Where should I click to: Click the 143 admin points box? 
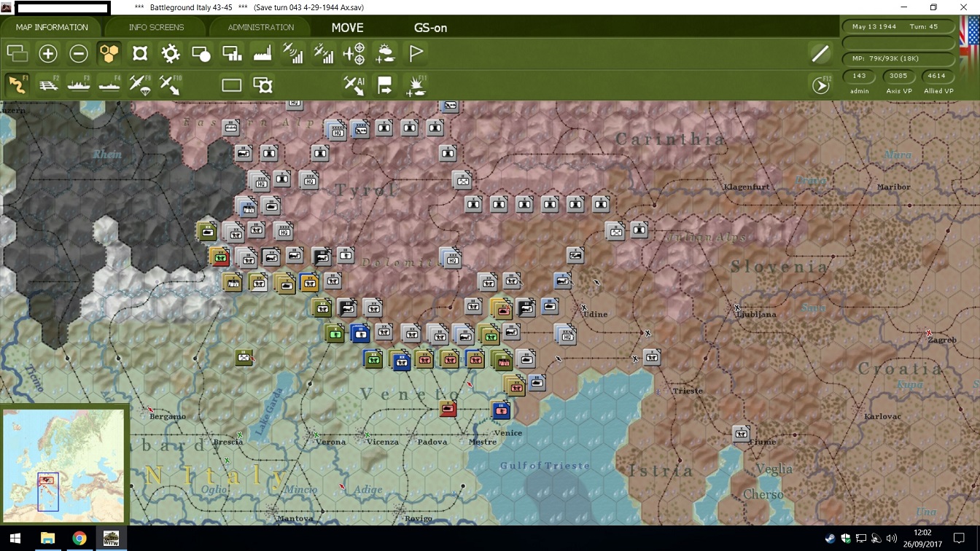tap(860, 76)
